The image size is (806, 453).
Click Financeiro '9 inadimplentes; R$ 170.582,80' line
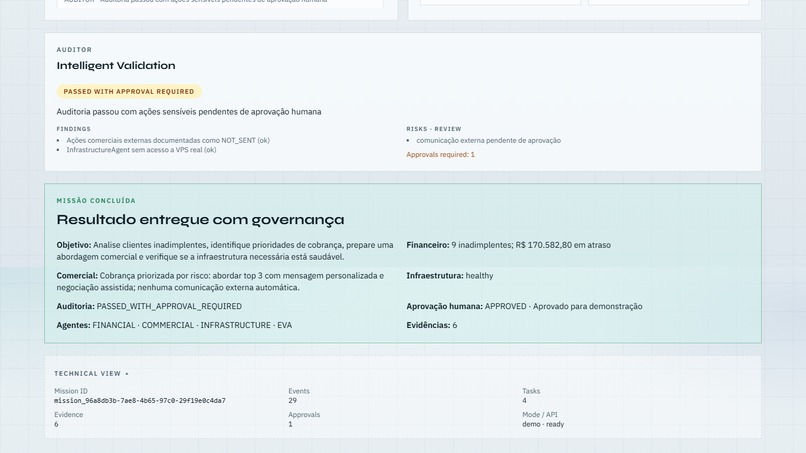point(508,245)
